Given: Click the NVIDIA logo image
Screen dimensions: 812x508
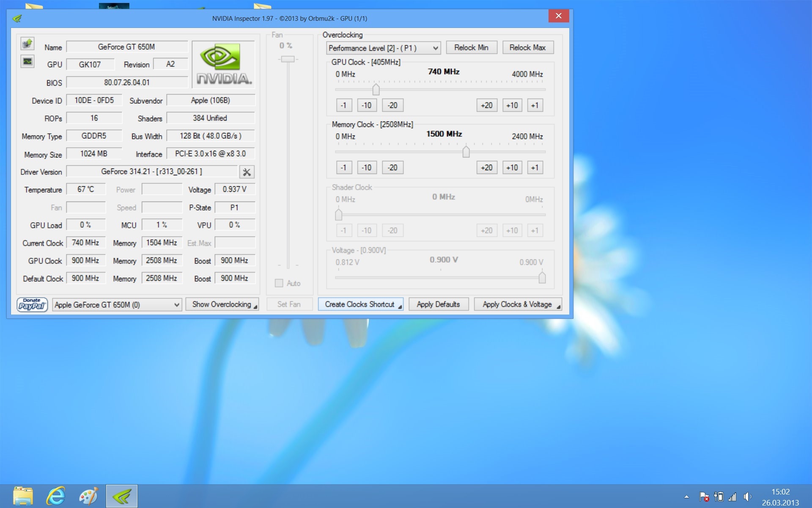Looking at the screenshot, I should click(x=224, y=64).
